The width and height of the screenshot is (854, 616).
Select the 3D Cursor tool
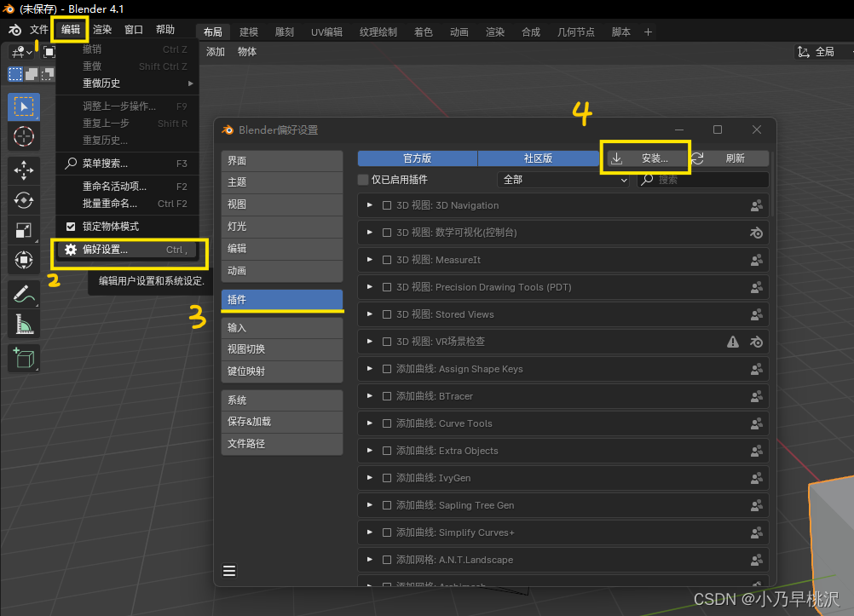tap(23, 136)
